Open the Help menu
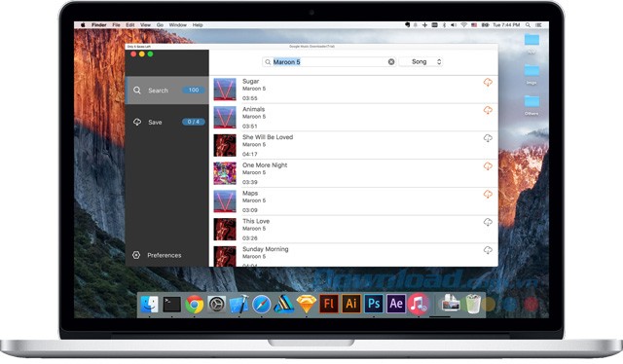The height and width of the screenshot is (364, 623). coord(198,24)
